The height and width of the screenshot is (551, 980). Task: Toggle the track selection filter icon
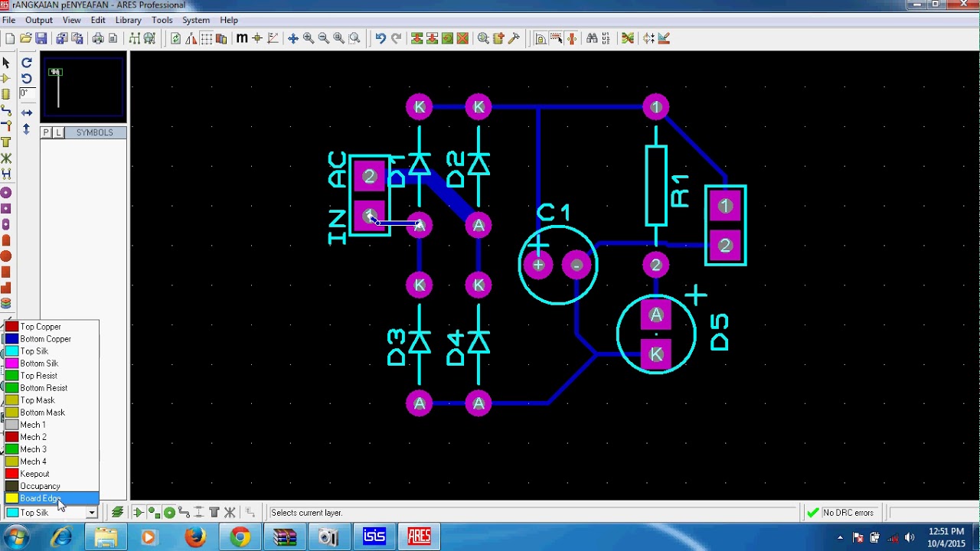coord(184,513)
